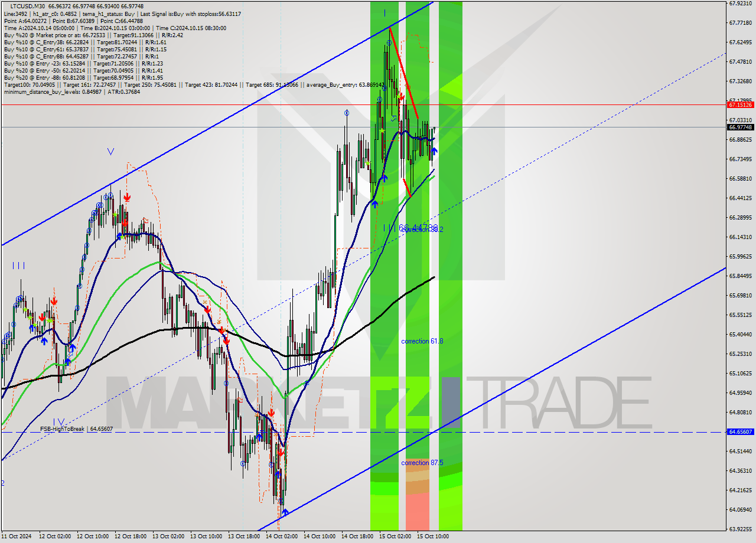756x543 pixels.
Task: Click the 65.99620 price axis label
Action: point(741,256)
